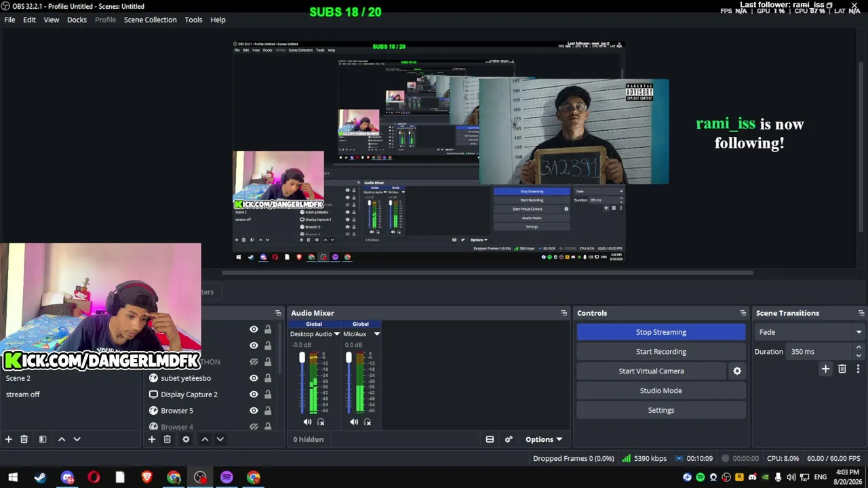Hide the Display Capture 2 source
This screenshot has height=488, width=868.
[x=254, y=394]
